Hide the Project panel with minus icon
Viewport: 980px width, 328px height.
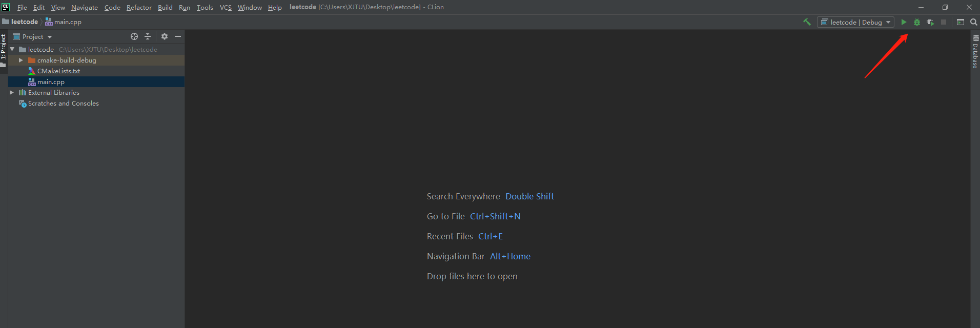pyautogui.click(x=178, y=36)
